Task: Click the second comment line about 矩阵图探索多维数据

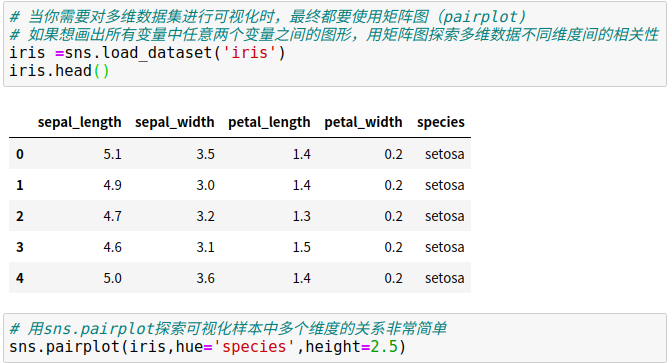Action: tap(334, 34)
